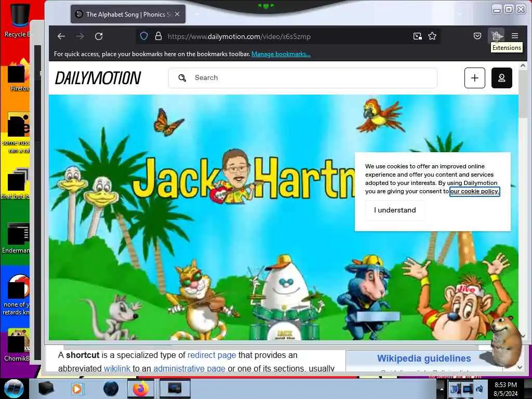Click the DAILYMOTION logo

tap(98, 78)
